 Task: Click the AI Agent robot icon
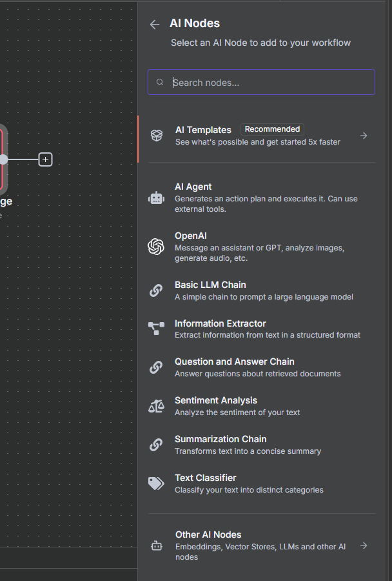point(156,198)
